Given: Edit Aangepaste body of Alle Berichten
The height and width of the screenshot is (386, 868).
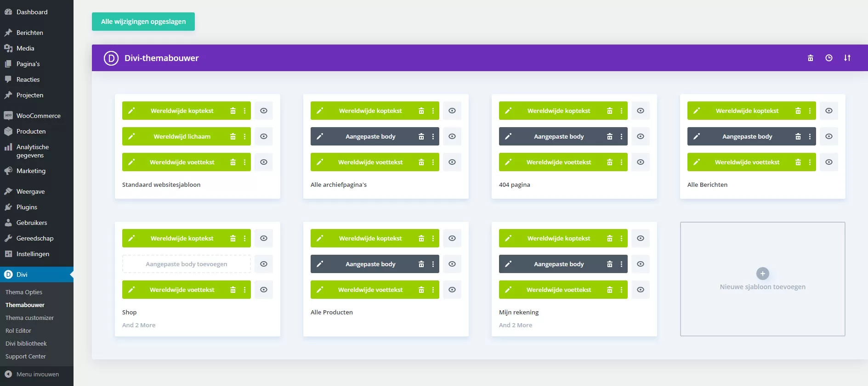Looking at the screenshot, I should coord(697,136).
